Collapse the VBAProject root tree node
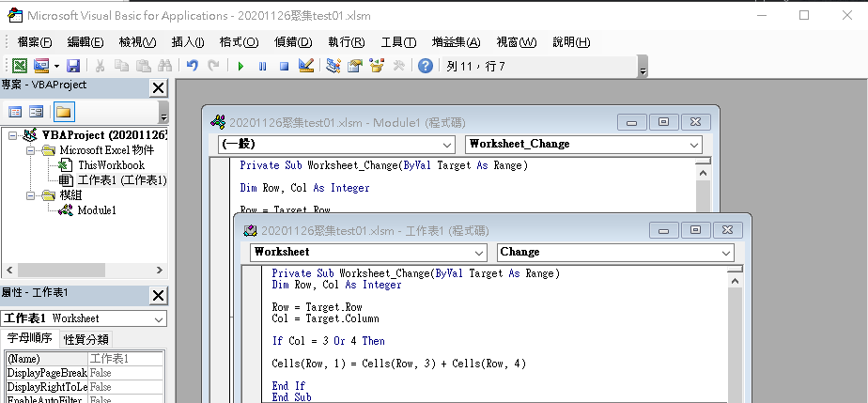The image size is (868, 403). 13,135
